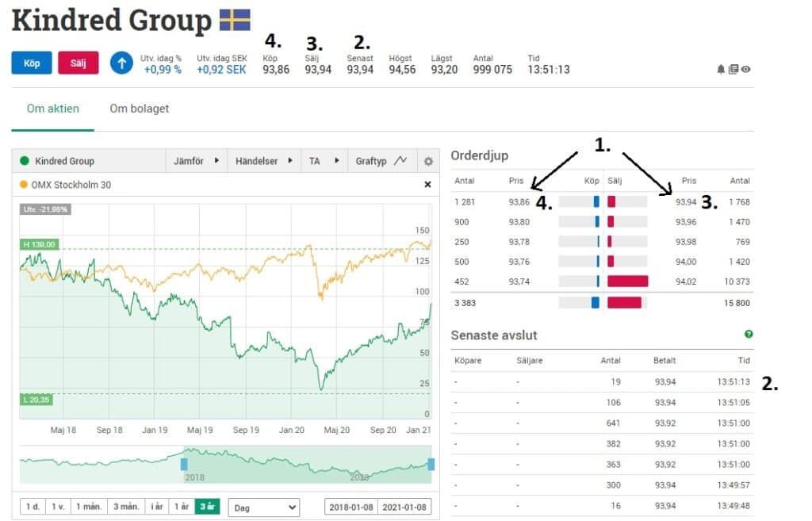Switch to the Om bolaget tab
The width and height of the screenshot is (812, 521).
pos(140,109)
